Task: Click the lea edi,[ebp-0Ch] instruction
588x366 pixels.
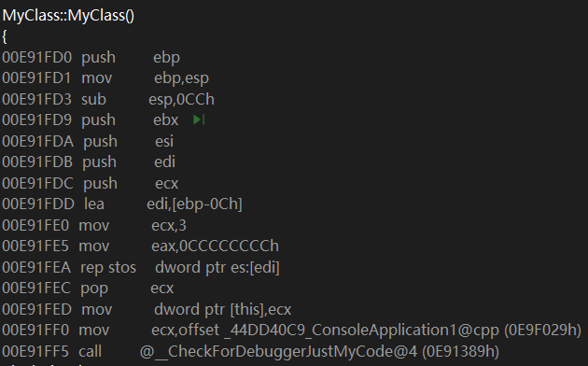Action: pos(122,204)
